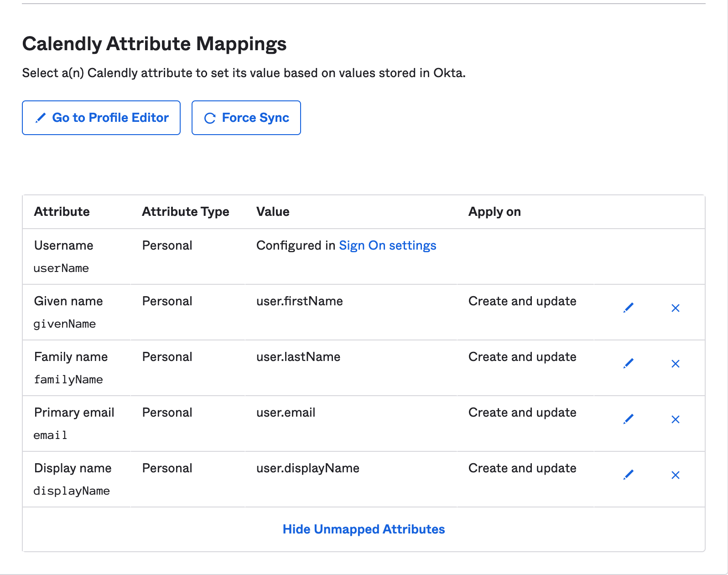The image size is (728, 575).
Task: Select the Value column header
Action: pos(273,212)
